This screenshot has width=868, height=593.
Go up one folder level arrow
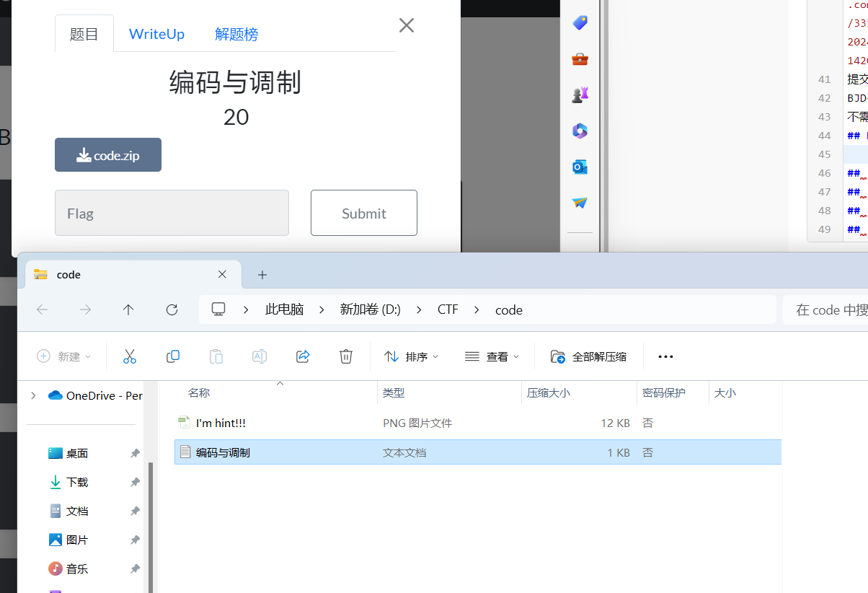pos(128,309)
